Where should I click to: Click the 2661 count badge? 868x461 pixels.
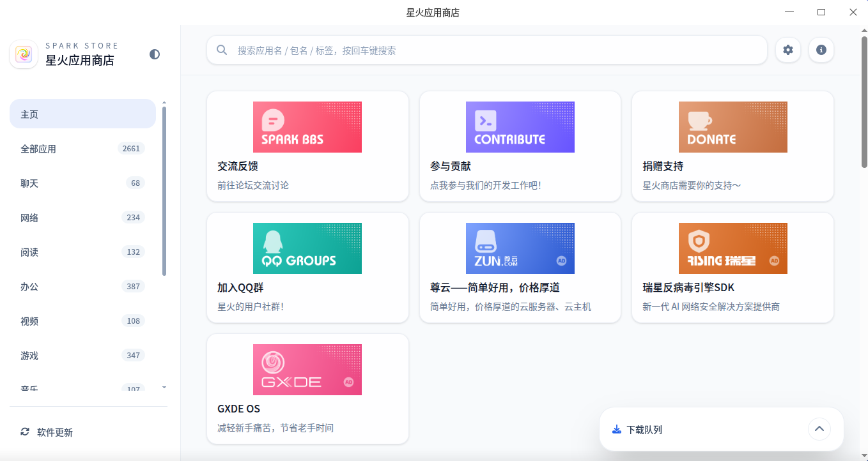point(131,149)
